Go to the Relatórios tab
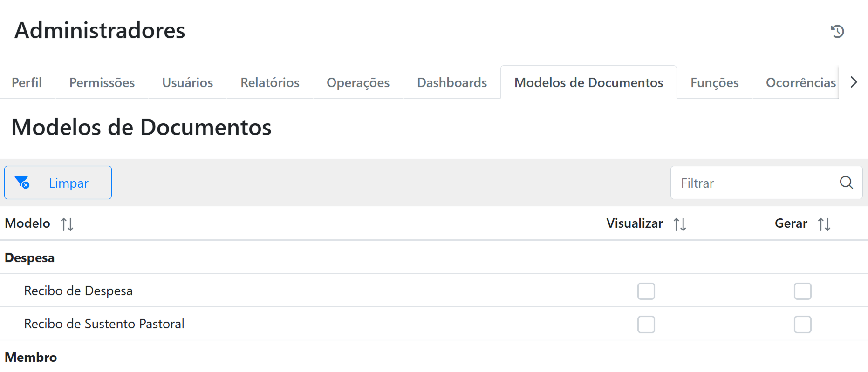Image resolution: width=868 pixels, height=372 pixels. (x=270, y=82)
